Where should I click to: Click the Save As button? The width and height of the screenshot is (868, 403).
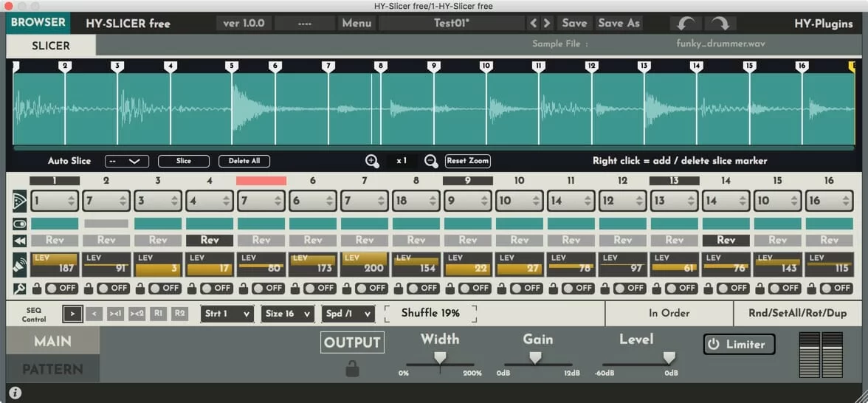(619, 23)
